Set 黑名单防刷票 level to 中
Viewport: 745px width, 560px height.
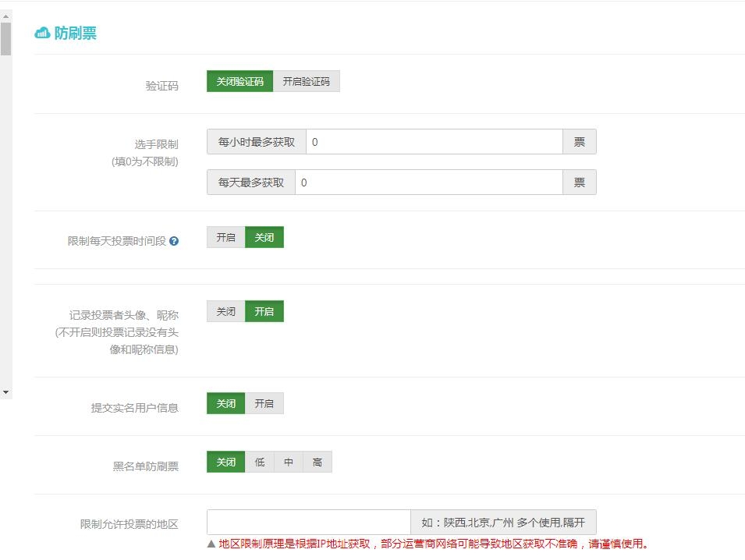click(289, 462)
